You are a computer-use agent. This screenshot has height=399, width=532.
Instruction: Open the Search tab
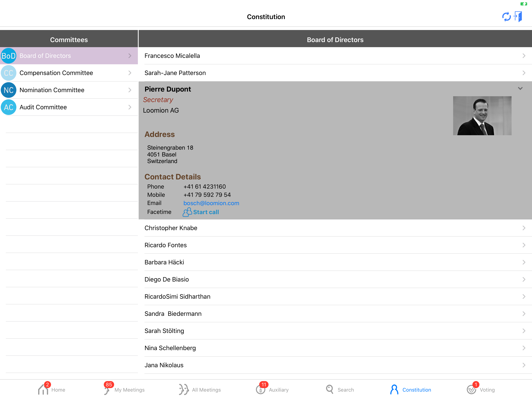tap(340, 389)
